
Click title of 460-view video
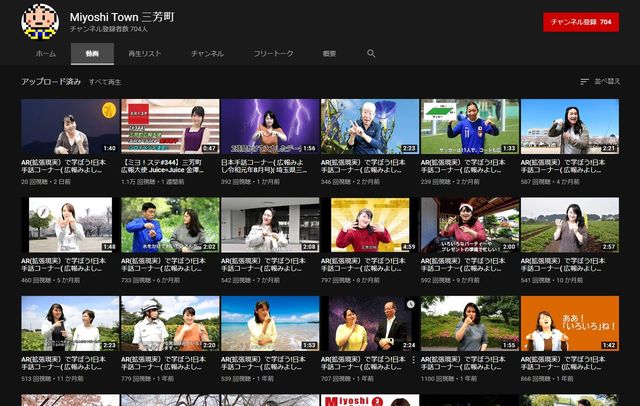(x=64, y=264)
